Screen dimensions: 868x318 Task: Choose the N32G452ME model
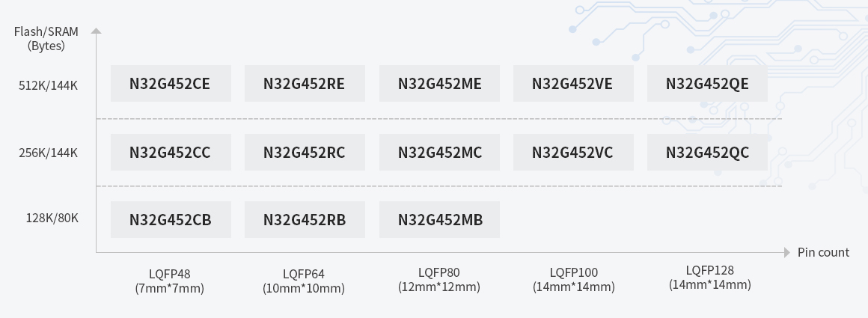coord(439,84)
